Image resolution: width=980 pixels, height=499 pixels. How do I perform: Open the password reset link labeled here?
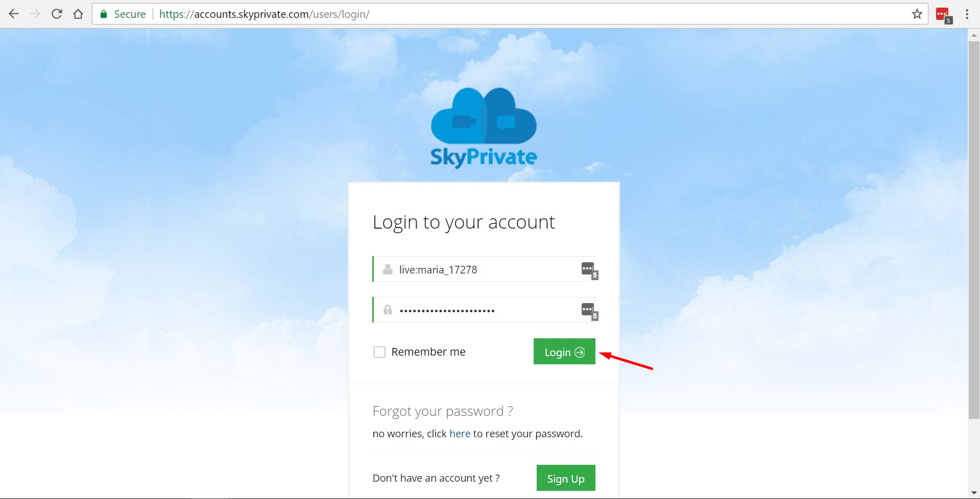click(x=460, y=434)
